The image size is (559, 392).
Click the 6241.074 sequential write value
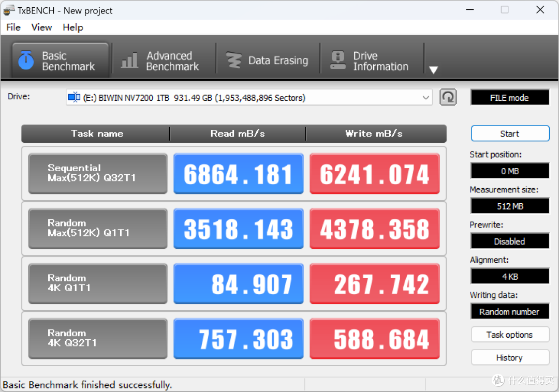coord(375,173)
